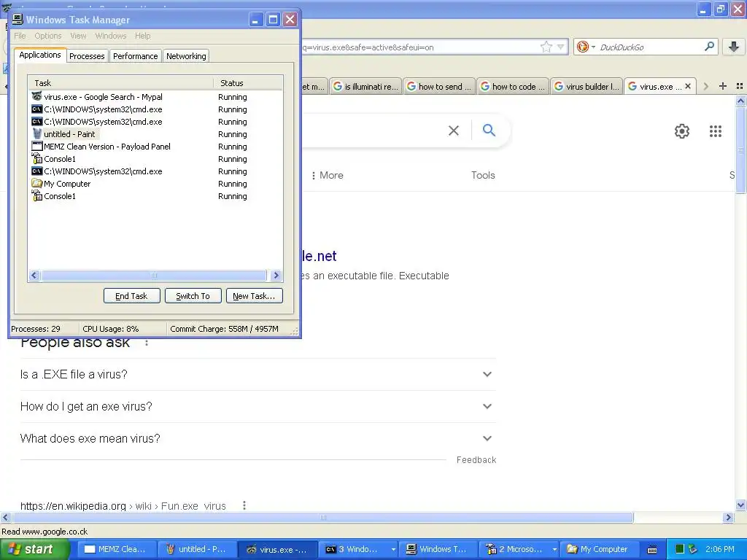Open the More search filter menu
This screenshot has width=747, height=560.
coord(327,175)
